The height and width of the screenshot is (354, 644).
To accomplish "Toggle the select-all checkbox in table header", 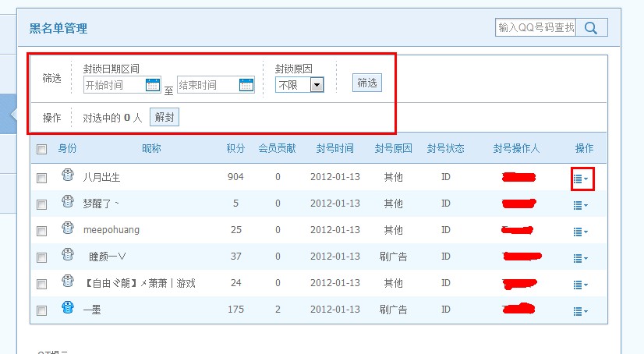I will pyautogui.click(x=42, y=149).
